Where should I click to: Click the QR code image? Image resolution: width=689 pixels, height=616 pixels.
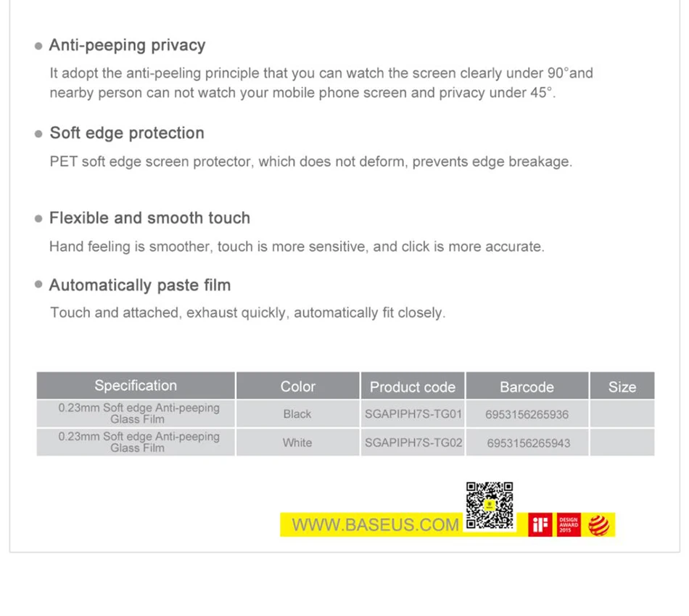click(x=490, y=505)
